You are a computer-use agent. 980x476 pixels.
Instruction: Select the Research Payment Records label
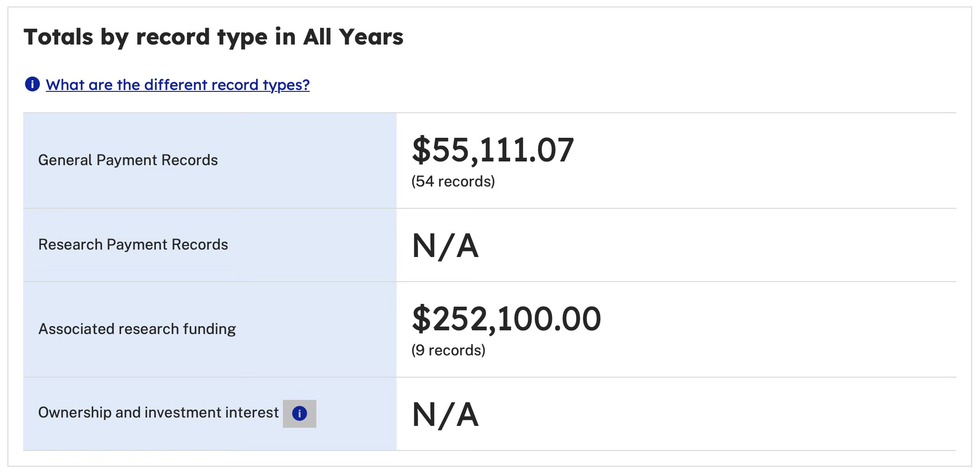pyautogui.click(x=133, y=244)
